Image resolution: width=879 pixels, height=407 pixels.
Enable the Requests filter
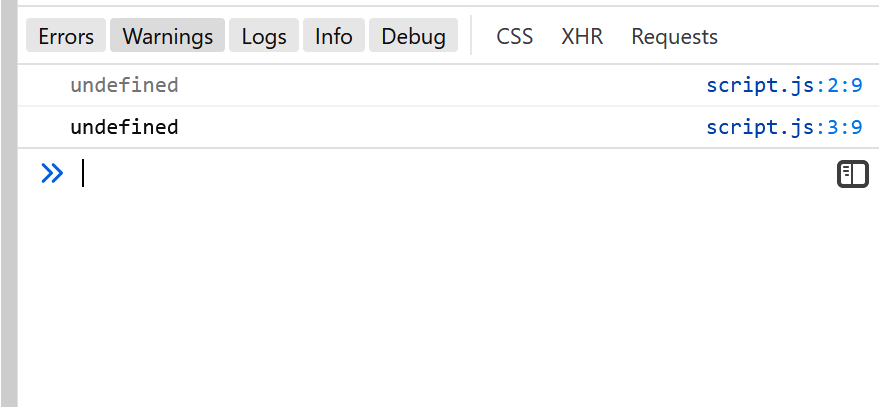674,36
